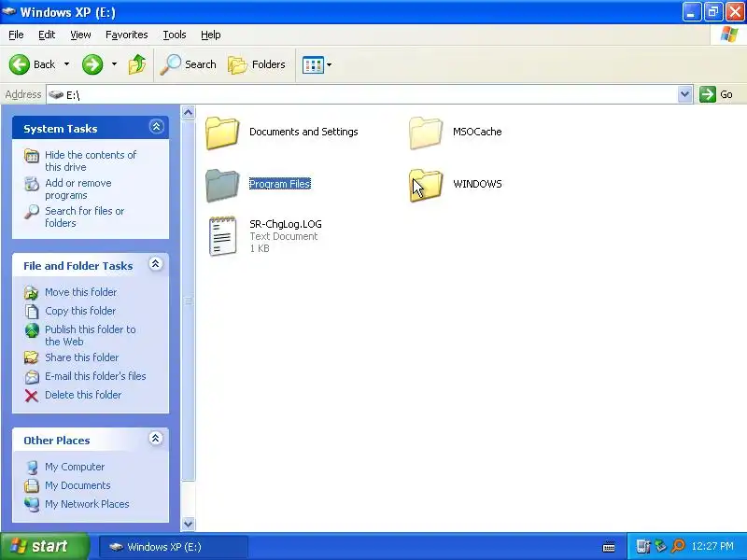Open the File menu
The height and width of the screenshot is (560, 747).
coord(16,35)
